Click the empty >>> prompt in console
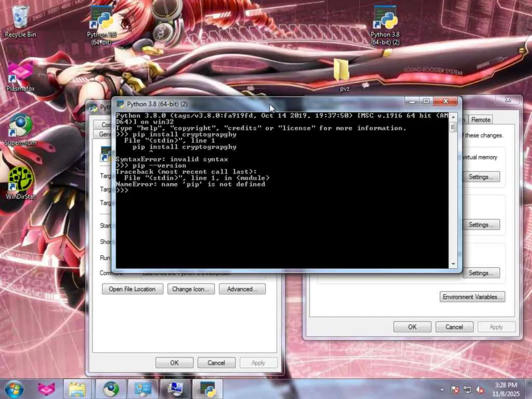 pyautogui.click(x=122, y=190)
